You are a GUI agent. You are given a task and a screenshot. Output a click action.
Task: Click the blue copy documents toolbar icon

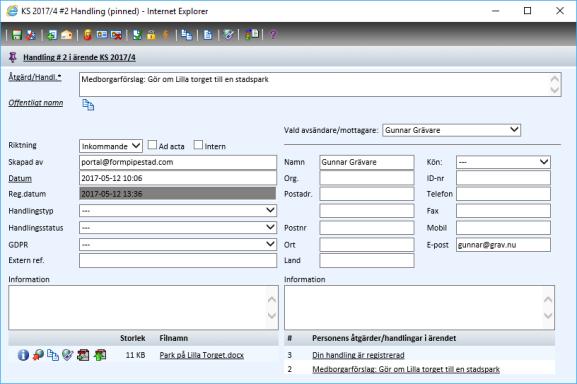coord(187,35)
